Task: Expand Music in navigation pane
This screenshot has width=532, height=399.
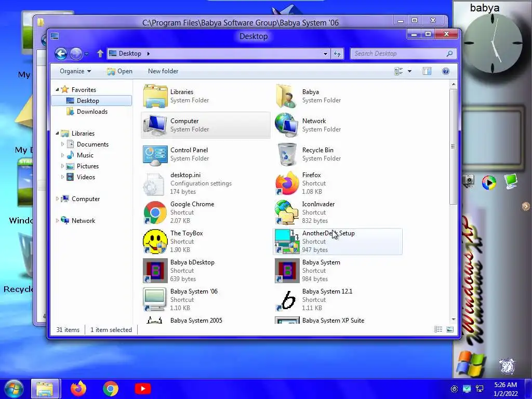Action: click(x=62, y=155)
